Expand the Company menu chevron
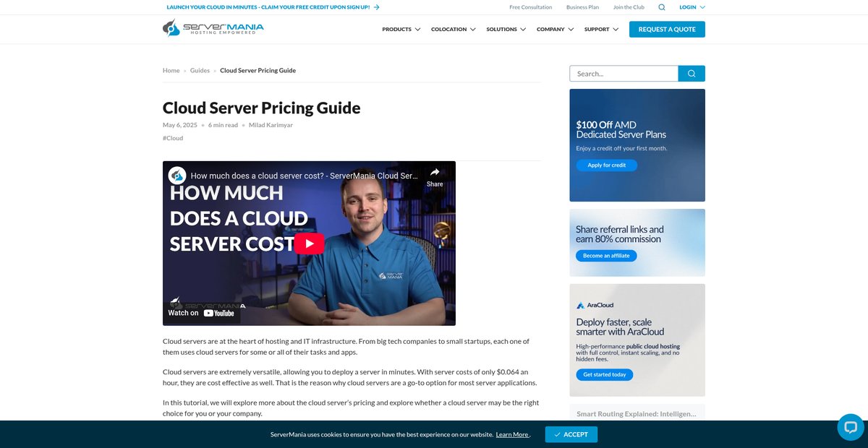Image resolution: width=868 pixels, height=448 pixels. (571, 30)
